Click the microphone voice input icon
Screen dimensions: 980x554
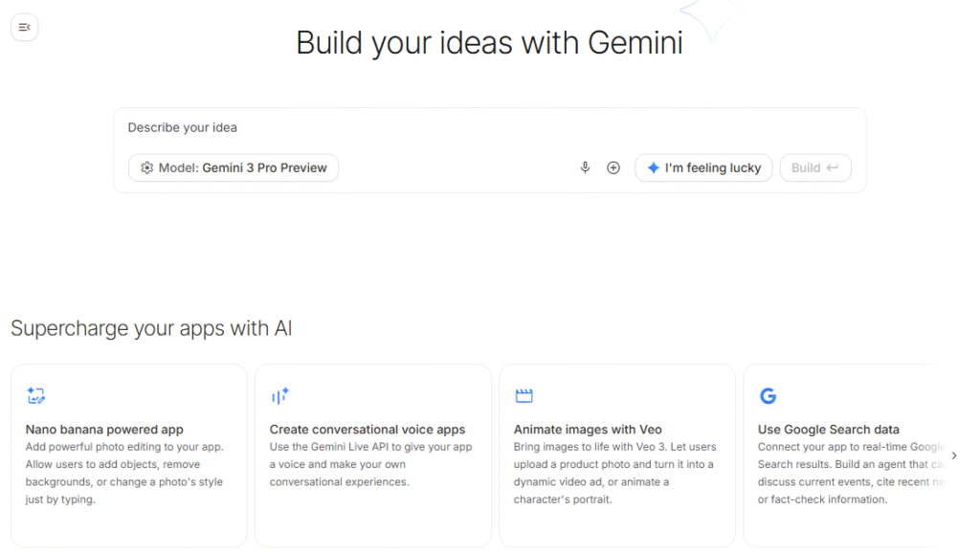586,167
